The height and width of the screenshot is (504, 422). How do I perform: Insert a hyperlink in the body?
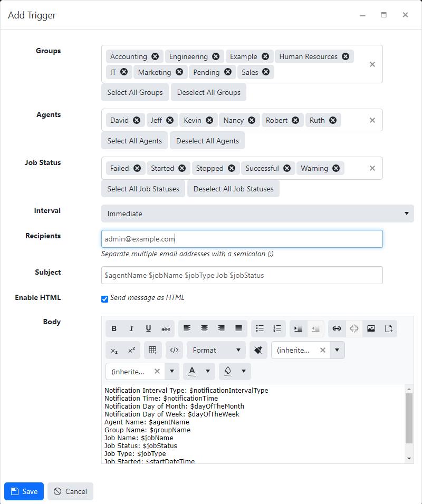pos(337,328)
